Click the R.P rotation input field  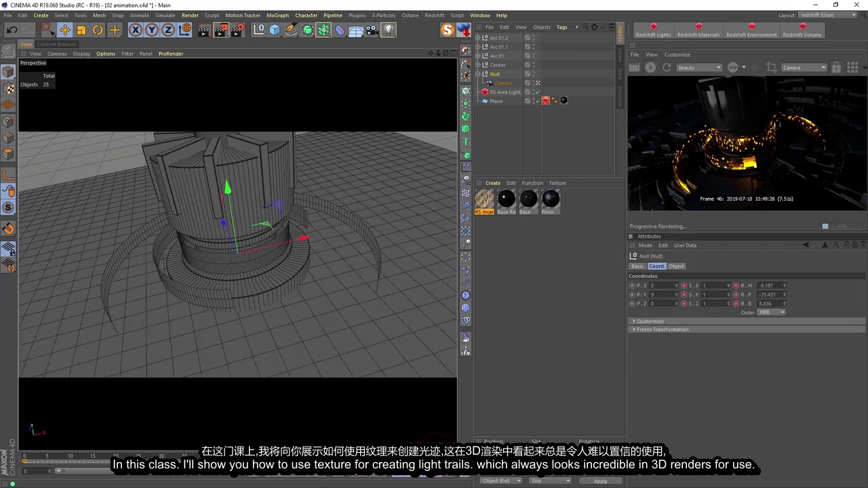[x=772, y=295]
